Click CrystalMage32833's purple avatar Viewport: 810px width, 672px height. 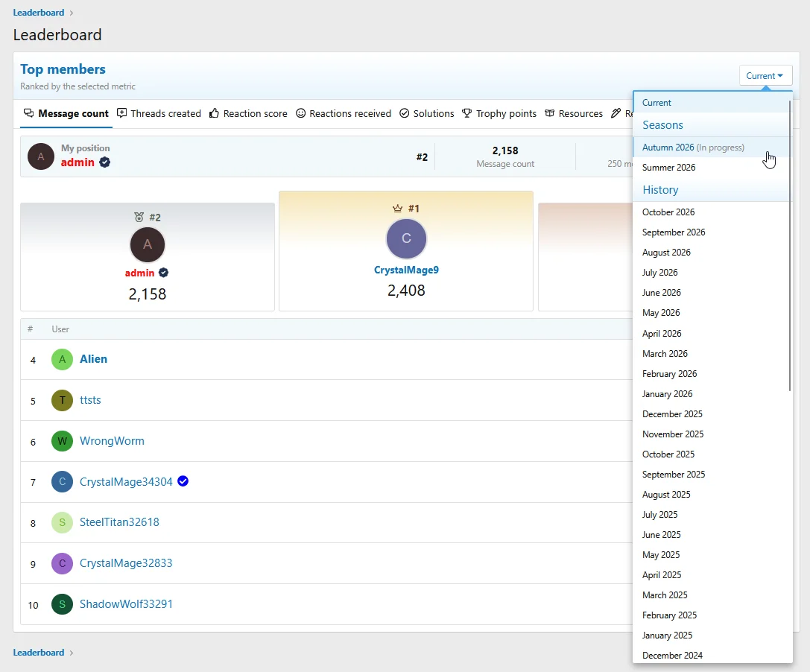[62, 563]
